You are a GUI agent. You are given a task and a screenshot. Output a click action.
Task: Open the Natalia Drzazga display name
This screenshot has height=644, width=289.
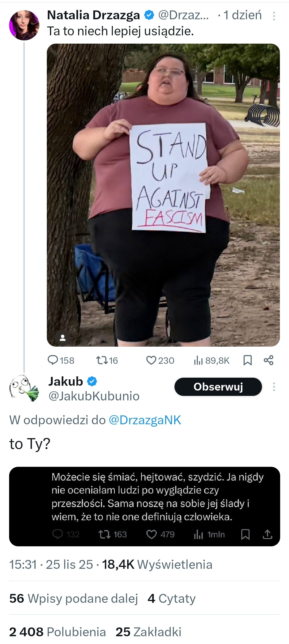click(x=93, y=15)
